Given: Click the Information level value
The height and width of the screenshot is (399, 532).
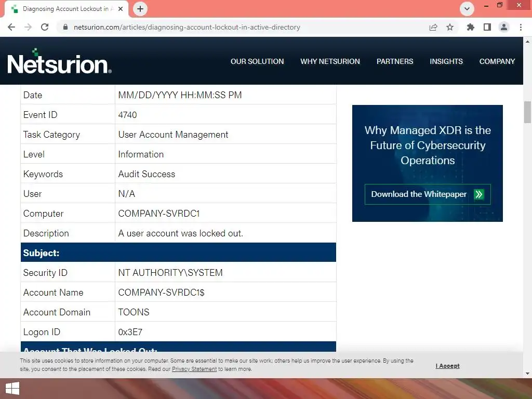Looking at the screenshot, I should point(141,154).
